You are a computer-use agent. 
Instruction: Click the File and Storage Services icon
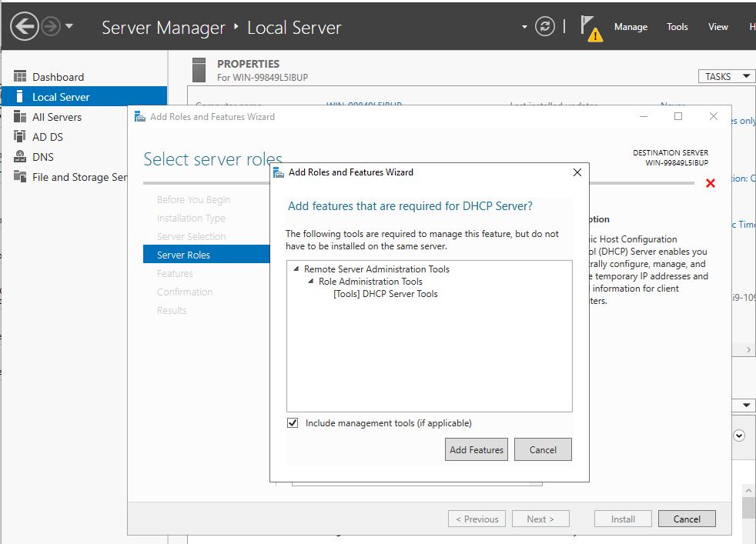[20, 176]
